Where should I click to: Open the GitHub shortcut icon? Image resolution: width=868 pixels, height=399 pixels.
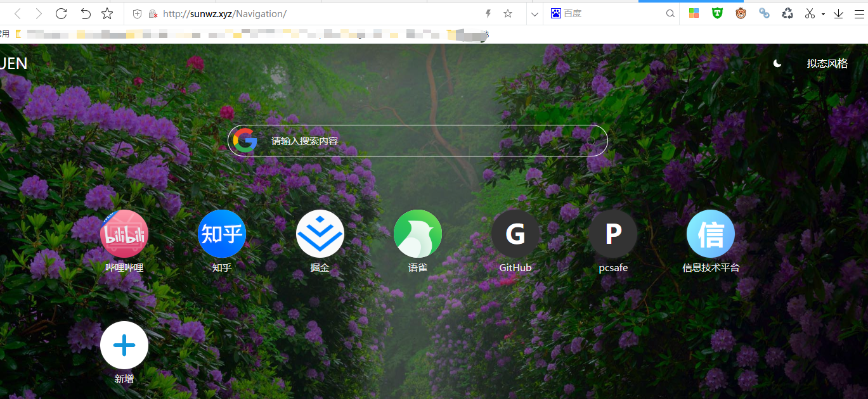click(515, 234)
